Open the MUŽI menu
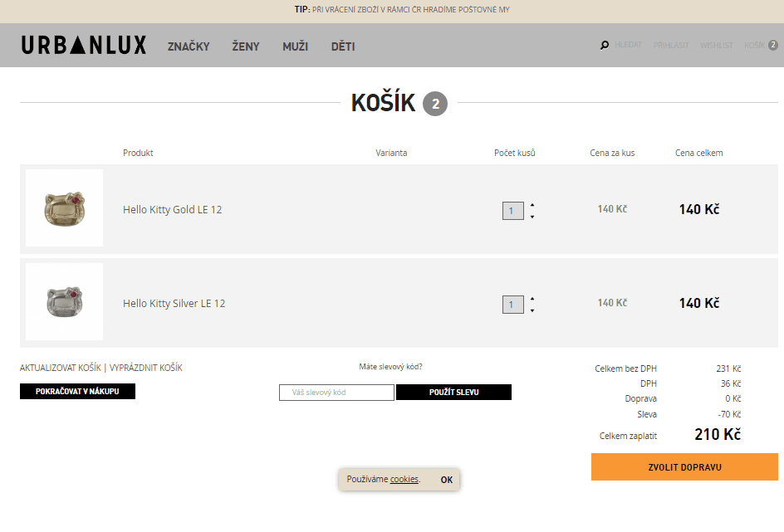The height and width of the screenshot is (532, 784). pyautogui.click(x=295, y=46)
